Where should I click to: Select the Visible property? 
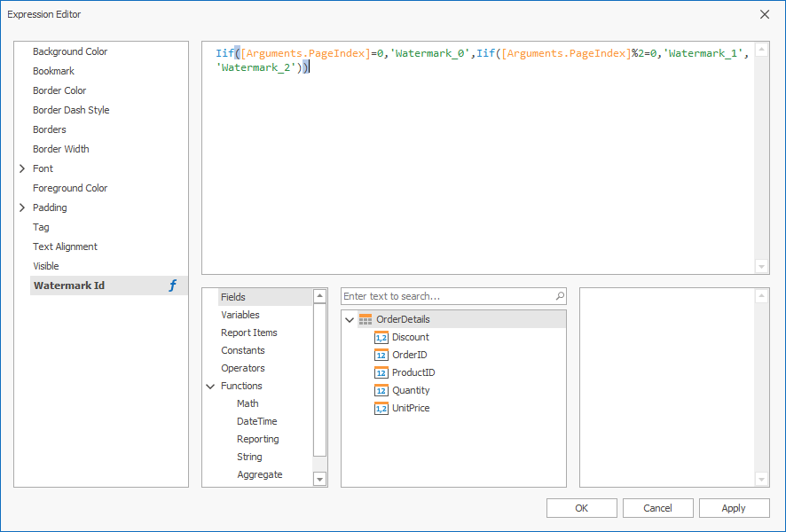[45, 266]
